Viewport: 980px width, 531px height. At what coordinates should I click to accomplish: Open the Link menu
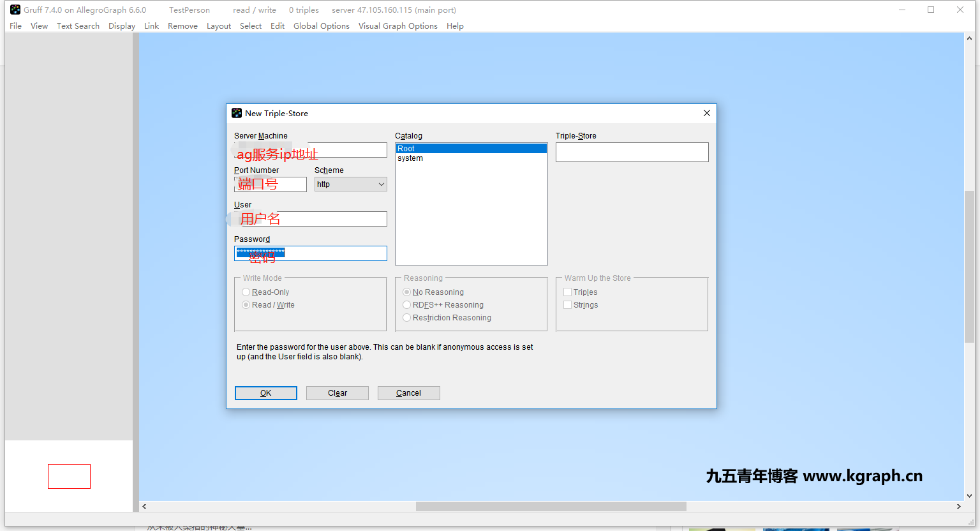[151, 26]
